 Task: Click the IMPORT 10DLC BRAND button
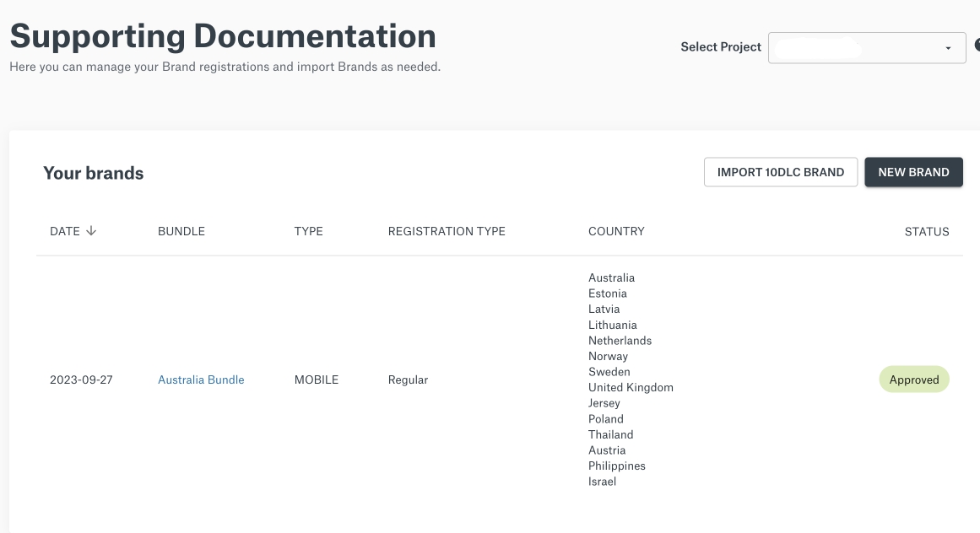click(x=780, y=172)
